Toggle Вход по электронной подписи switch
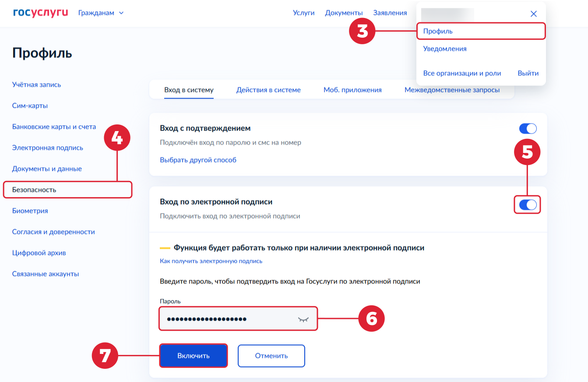Viewport: 588px width, 382px height. click(528, 205)
